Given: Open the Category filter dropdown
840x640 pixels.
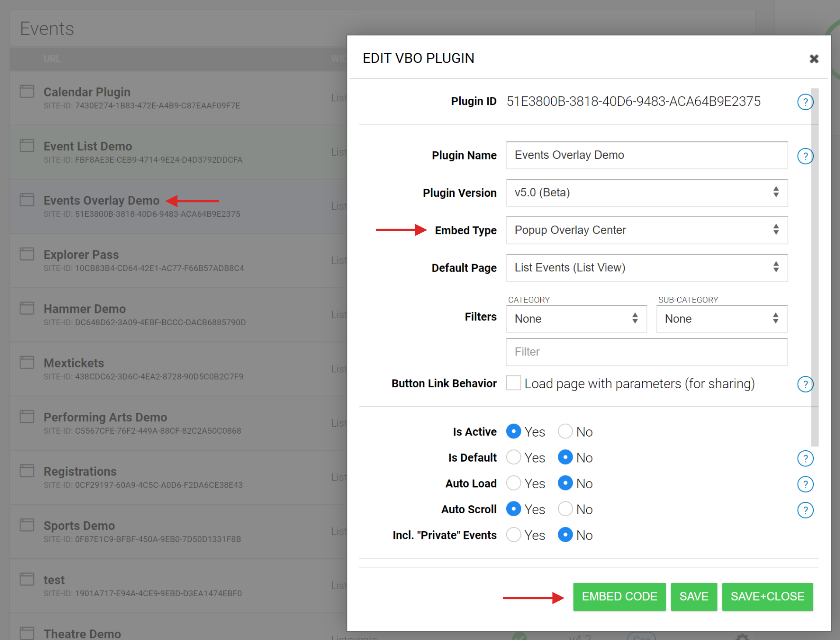Looking at the screenshot, I should (577, 319).
